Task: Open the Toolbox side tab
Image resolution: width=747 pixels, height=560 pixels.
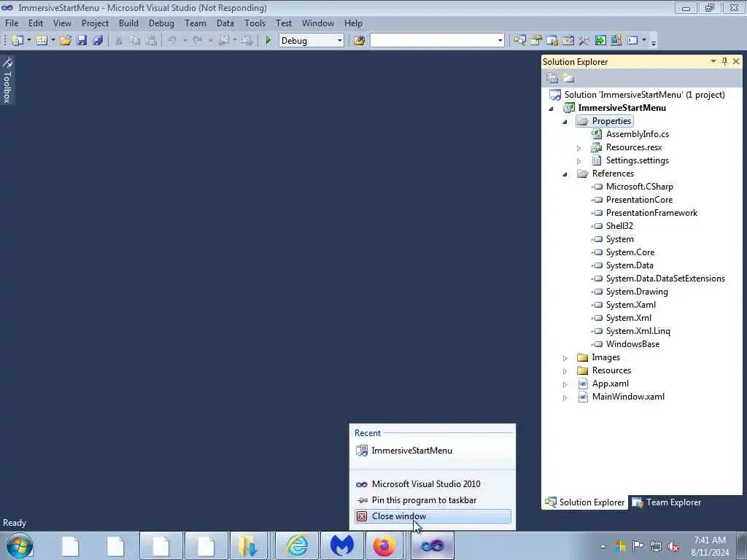Action: (7, 80)
